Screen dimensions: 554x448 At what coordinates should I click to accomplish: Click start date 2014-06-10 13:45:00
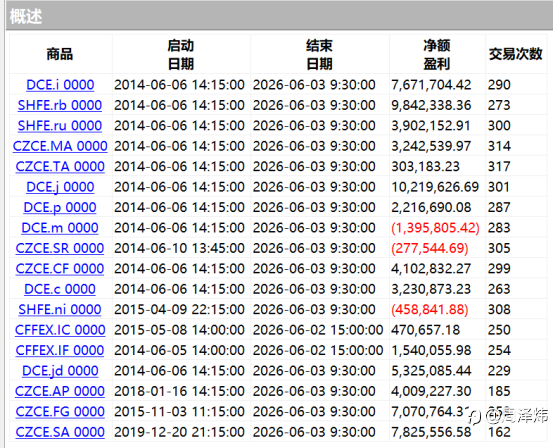[x=179, y=248]
